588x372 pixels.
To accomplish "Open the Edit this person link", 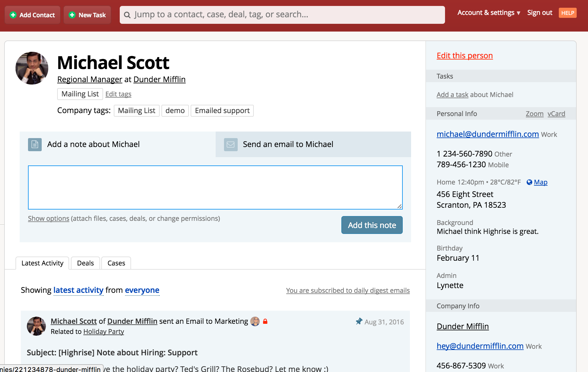I will pos(465,56).
